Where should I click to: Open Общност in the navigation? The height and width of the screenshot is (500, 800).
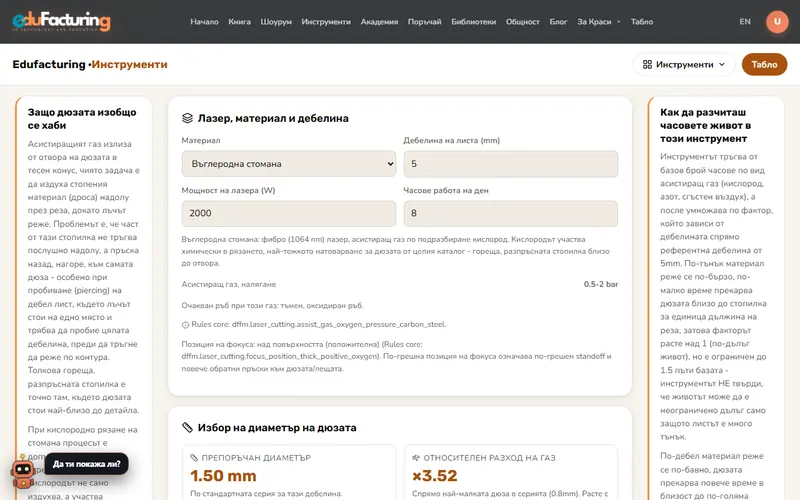[x=522, y=21]
